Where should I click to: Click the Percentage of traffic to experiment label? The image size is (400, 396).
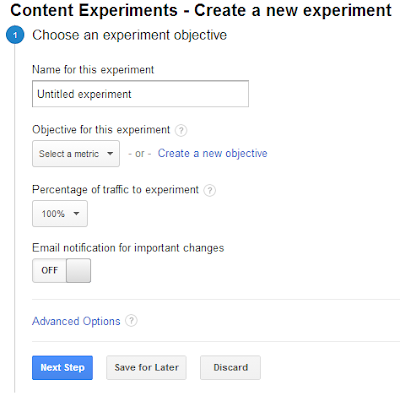pyautogui.click(x=115, y=190)
